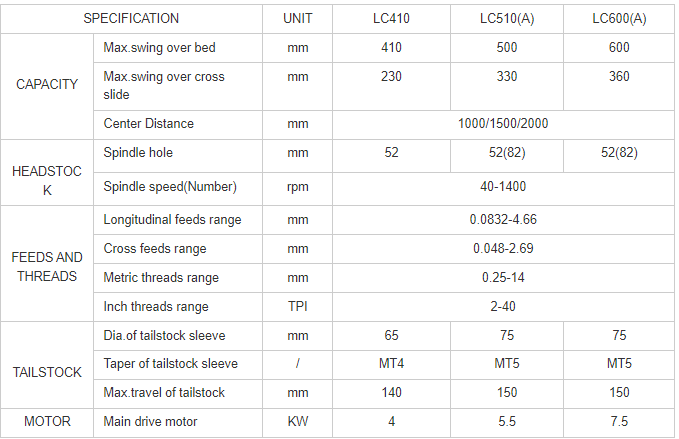Select the TPI unit cell

297,307
